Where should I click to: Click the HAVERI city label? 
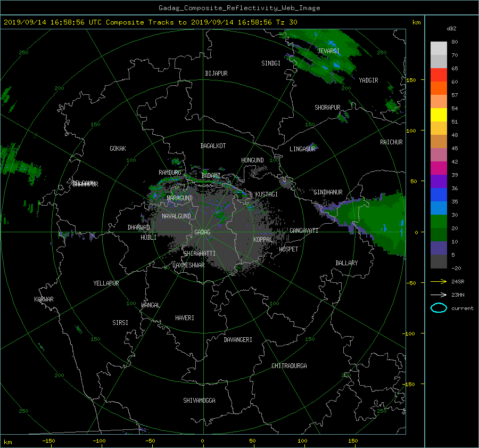(x=185, y=318)
